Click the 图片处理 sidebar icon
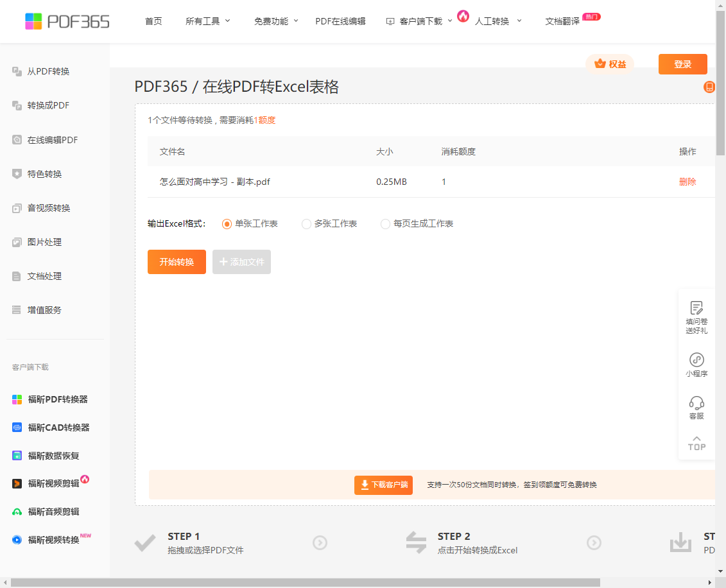Viewport: 726px width, 588px height. 17,242
